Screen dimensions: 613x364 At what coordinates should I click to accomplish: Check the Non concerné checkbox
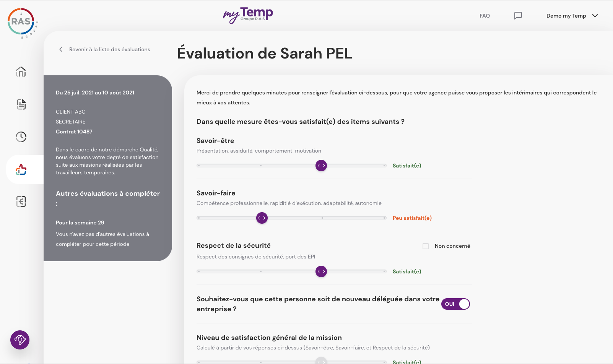426,246
